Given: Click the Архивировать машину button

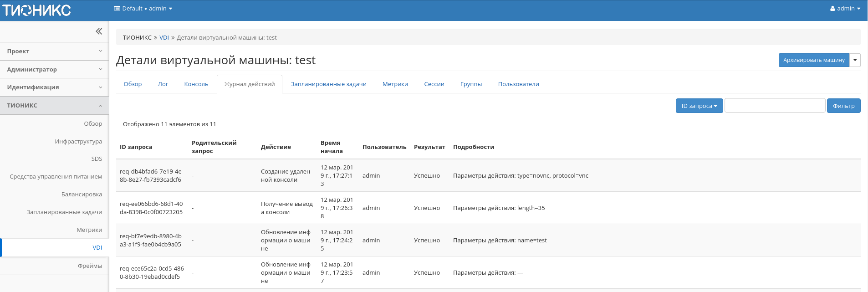Looking at the screenshot, I should point(813,60).
